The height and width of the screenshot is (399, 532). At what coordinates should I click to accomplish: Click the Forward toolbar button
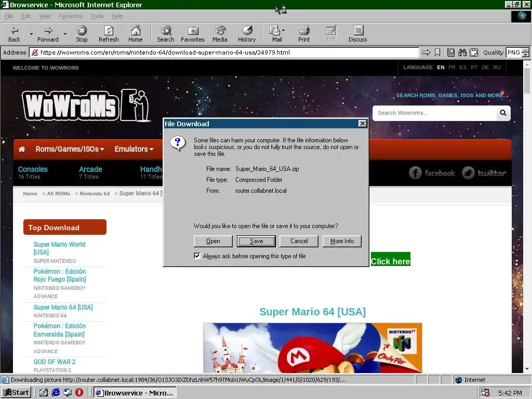pos(48,34)
